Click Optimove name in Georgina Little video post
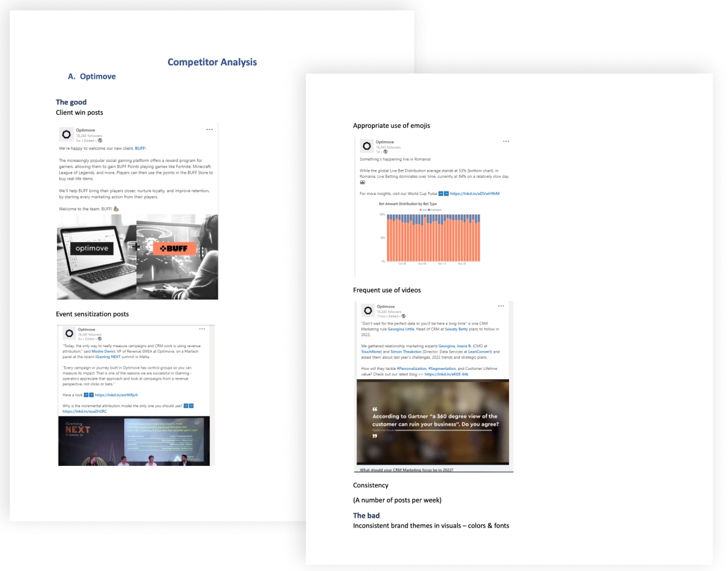 point(386,307)
